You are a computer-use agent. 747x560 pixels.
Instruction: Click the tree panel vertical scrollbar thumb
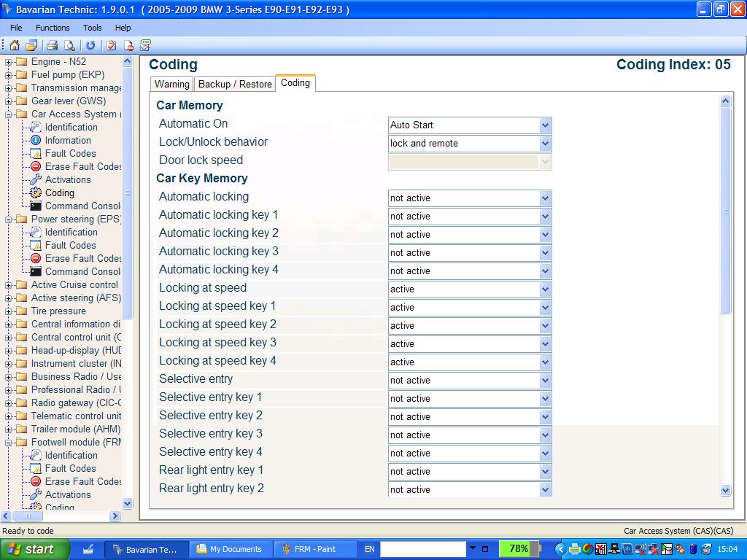coord(127,192)
